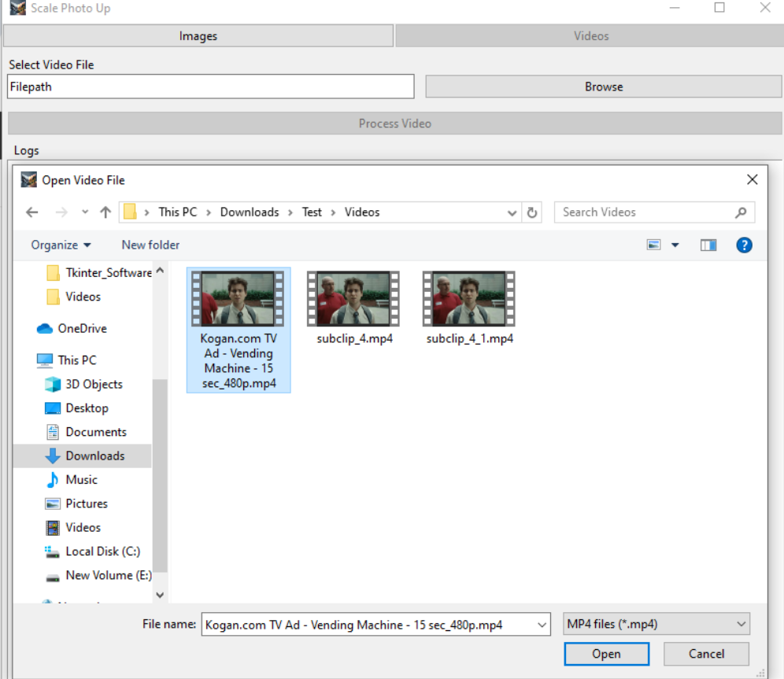Open 3D Objects folder in sidebar
The image size is (784, 679).
94,385
